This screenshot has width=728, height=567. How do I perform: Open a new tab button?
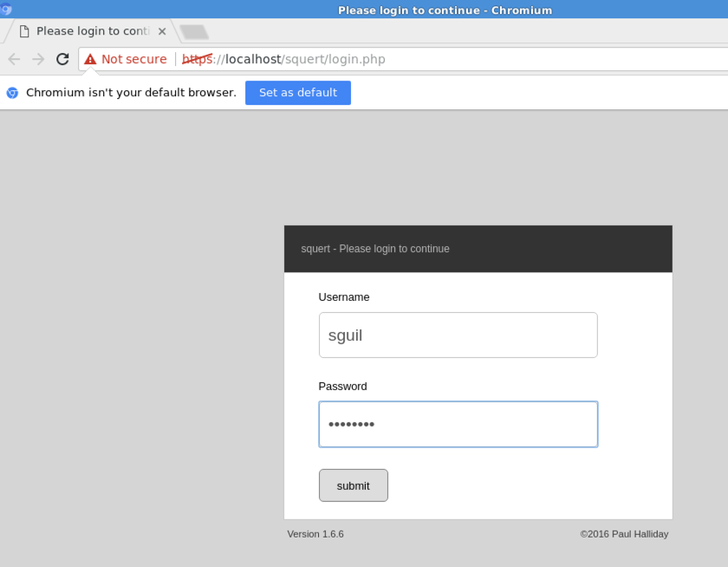(x=194, y=31)
